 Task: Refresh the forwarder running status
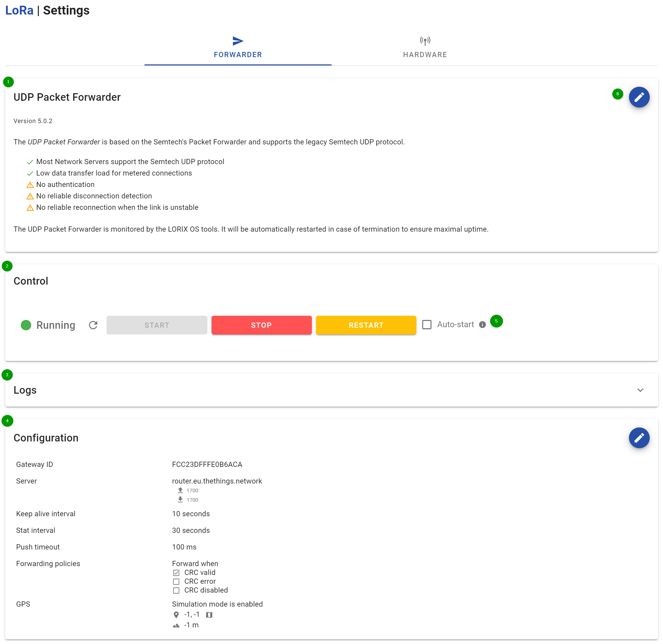coord(93,325)
